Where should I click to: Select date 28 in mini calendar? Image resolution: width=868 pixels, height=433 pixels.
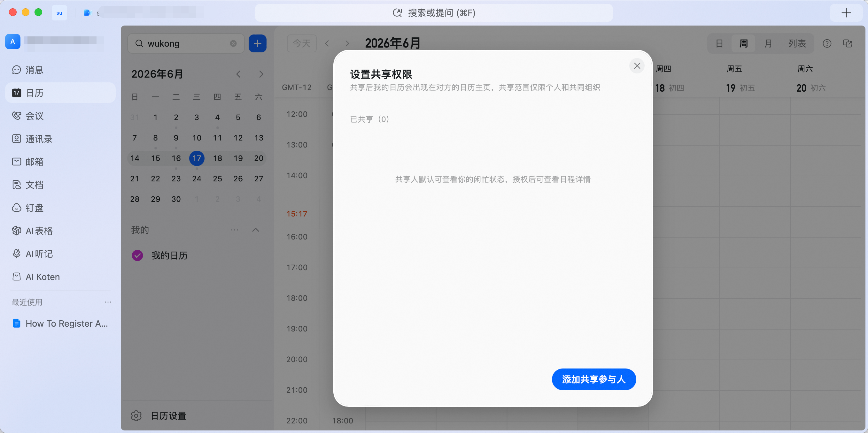click(x=135, y=199)
